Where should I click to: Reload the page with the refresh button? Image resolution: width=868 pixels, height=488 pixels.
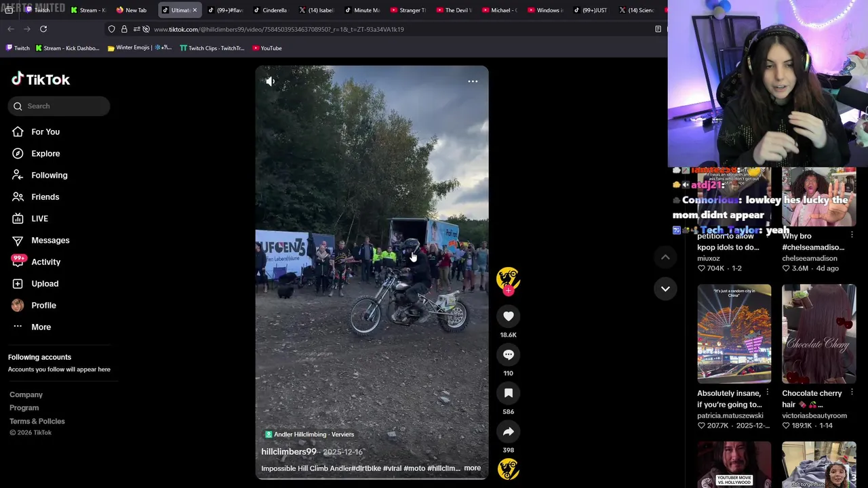click(43, 29)
